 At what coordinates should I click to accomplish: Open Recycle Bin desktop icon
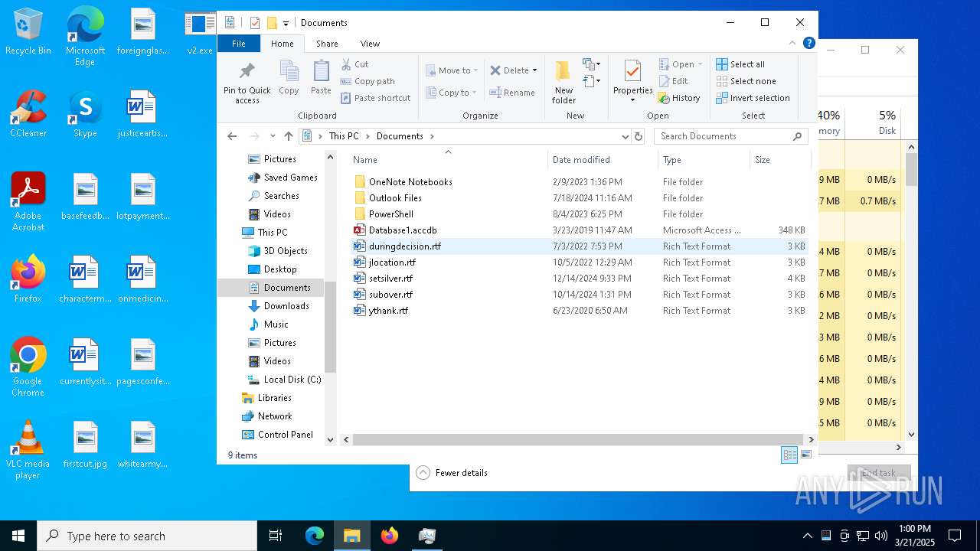pos(28,31)
